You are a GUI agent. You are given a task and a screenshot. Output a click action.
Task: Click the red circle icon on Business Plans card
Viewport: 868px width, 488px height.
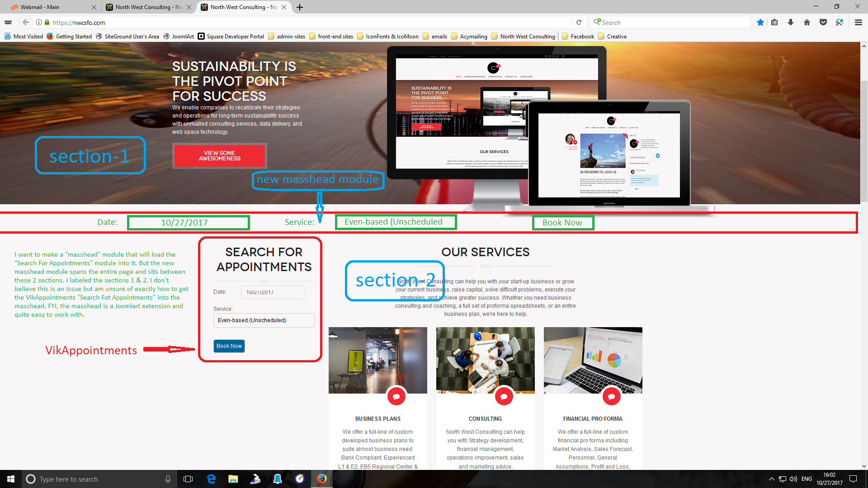pos(396,396)
